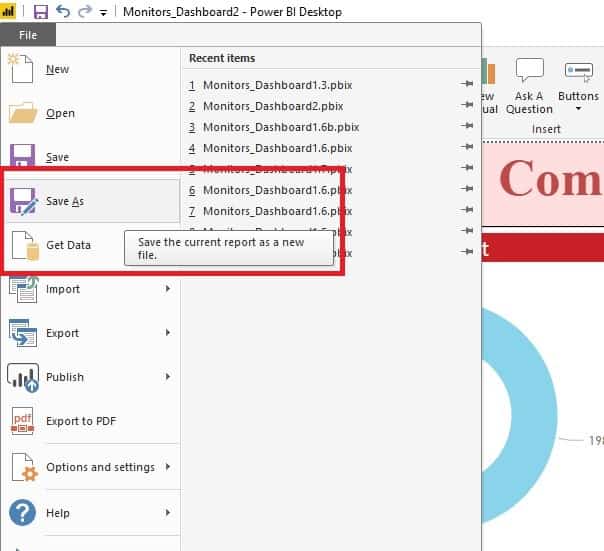Click the Undo arrow in title bar
604x551 pixels.
(63, 11)
